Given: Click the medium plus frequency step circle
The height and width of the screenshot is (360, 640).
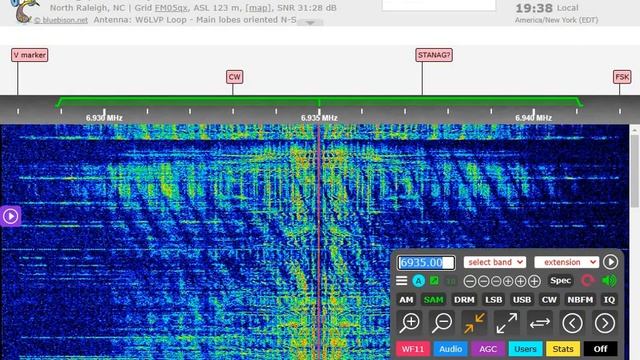Looking at the screenshot, I should click(520, 281).
